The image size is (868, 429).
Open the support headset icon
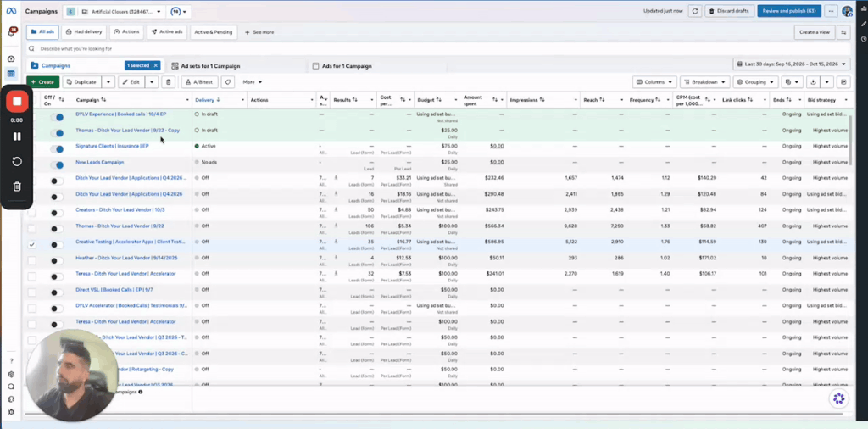point(11,399)
